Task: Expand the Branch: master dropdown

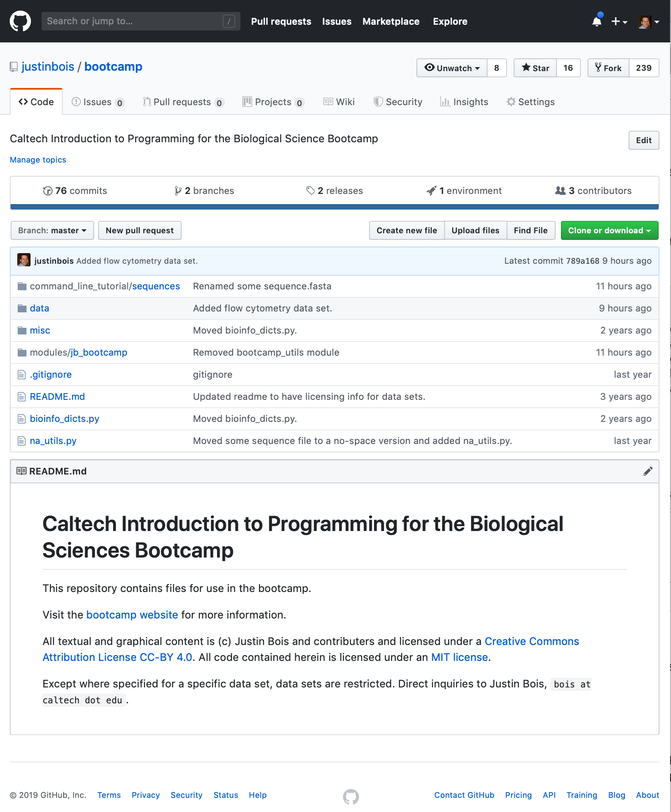Action: tap(52, 231)
